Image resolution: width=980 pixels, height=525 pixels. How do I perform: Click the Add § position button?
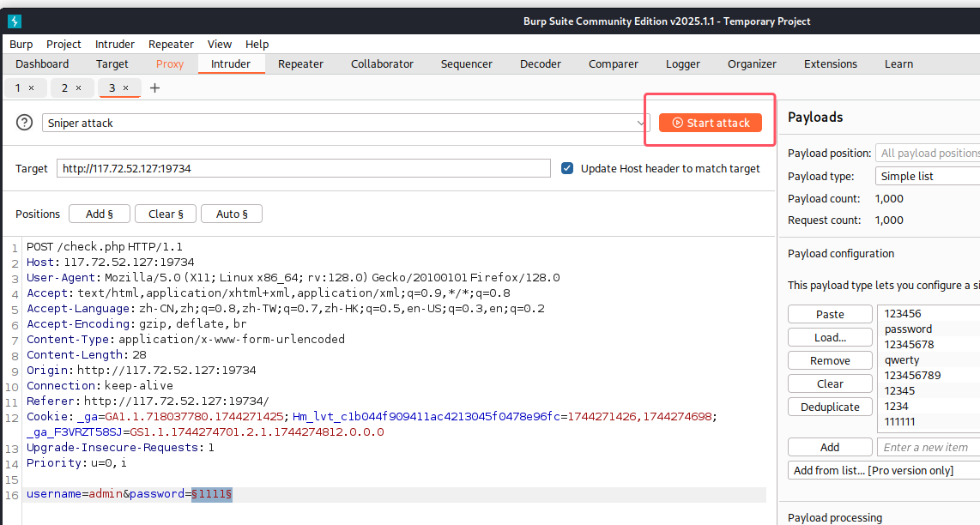pos(100,214)
